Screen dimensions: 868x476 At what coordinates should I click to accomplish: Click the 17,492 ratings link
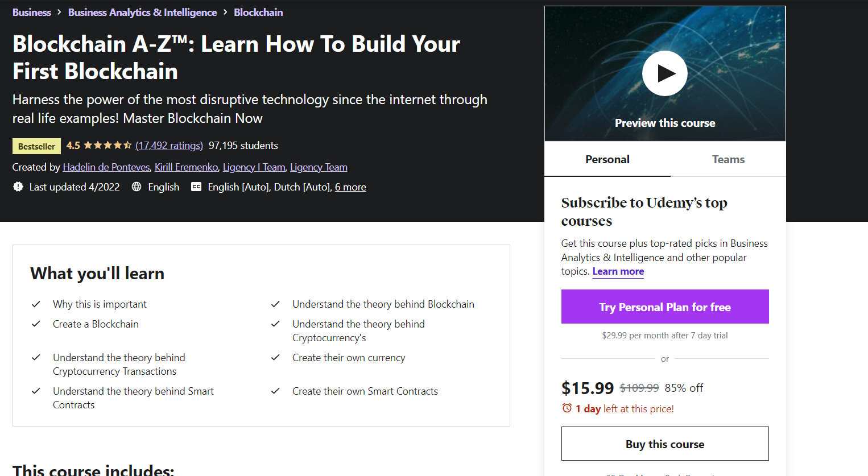169,146
